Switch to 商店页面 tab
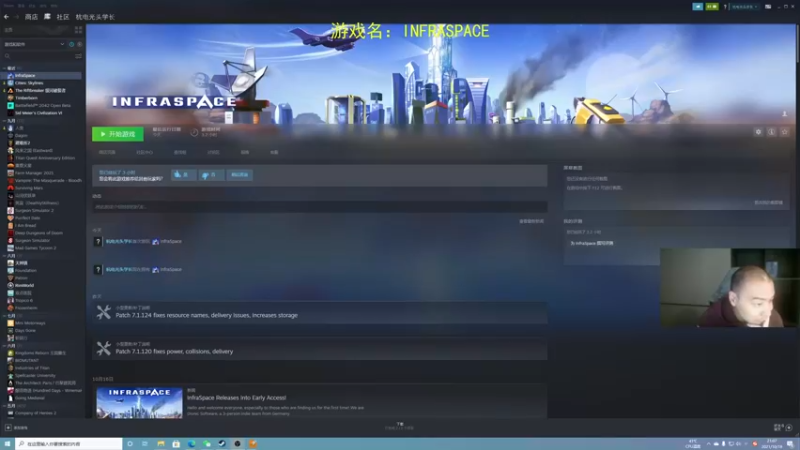This screenshot has width=800, height=450. point(107,152)
